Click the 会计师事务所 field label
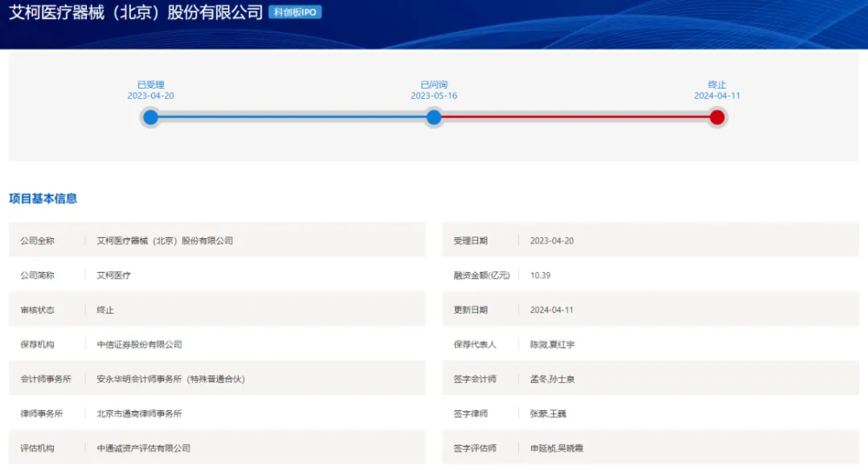The width and height of the screenshot is (868, 470). click(46, 379)
